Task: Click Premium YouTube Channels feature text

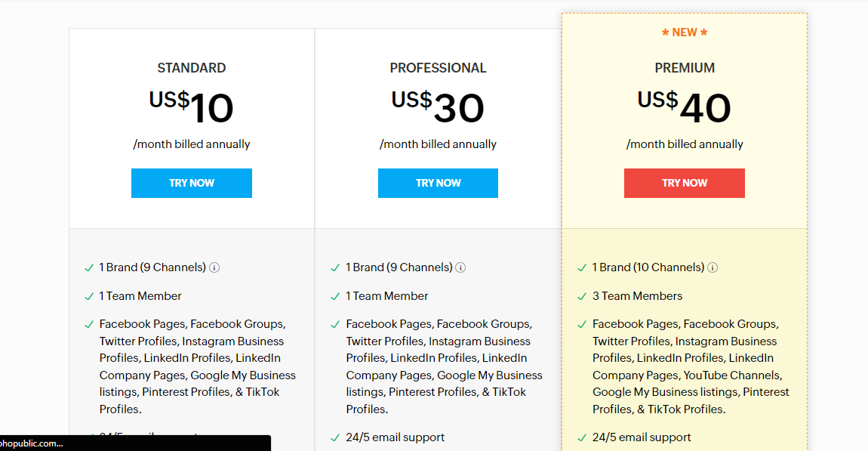Action: click(732, 375)
